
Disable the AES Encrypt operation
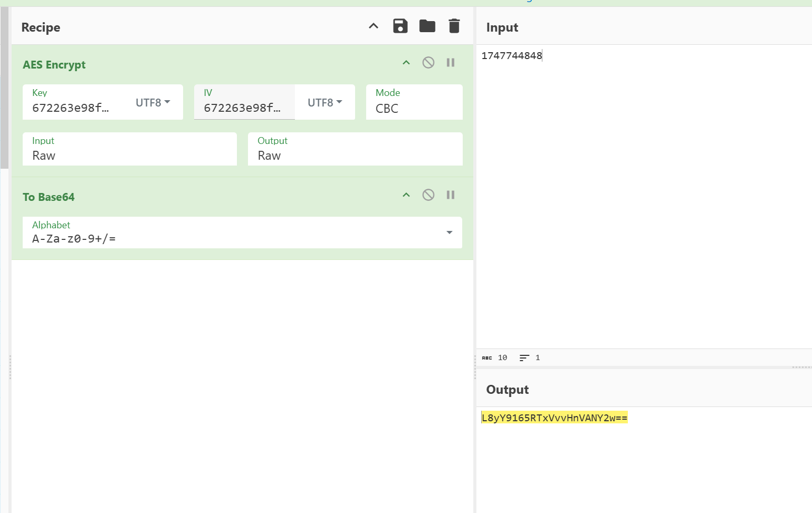(x=428, y=63)
